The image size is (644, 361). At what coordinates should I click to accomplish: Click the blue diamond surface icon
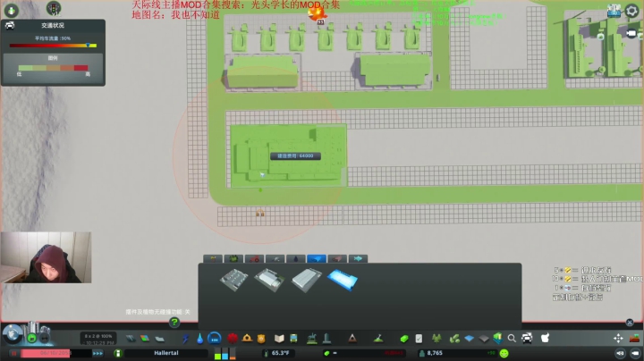469,339
